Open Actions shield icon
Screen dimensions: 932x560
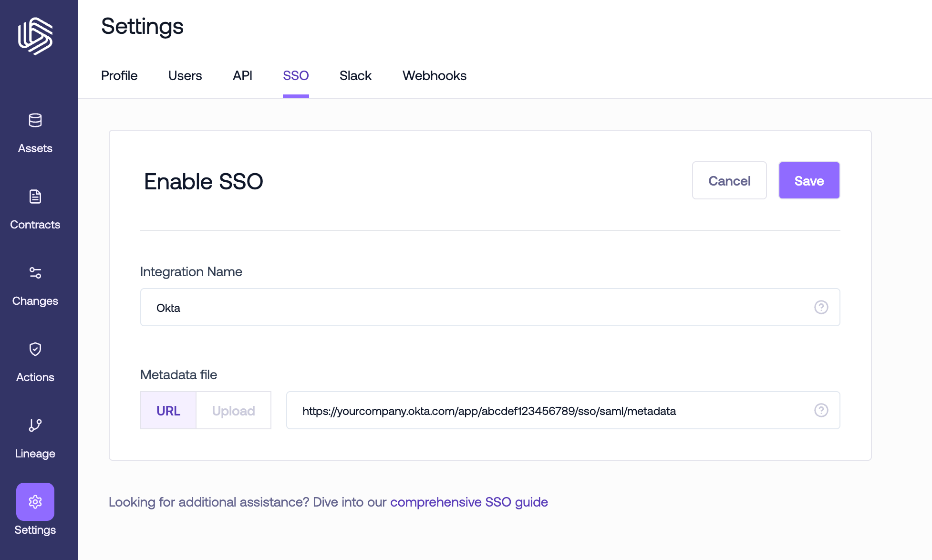[35, 349]
